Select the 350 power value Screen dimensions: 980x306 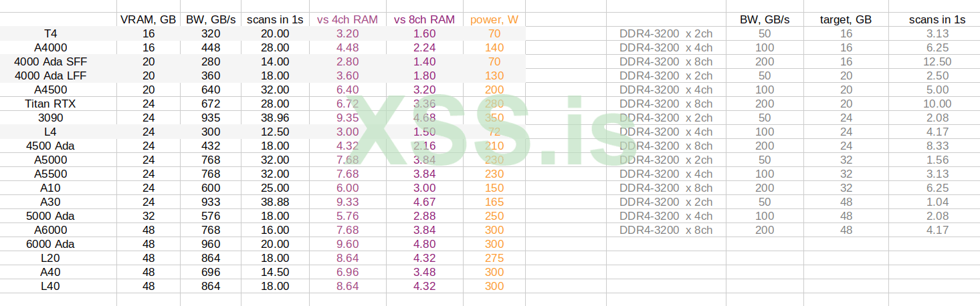click(494, 118)
